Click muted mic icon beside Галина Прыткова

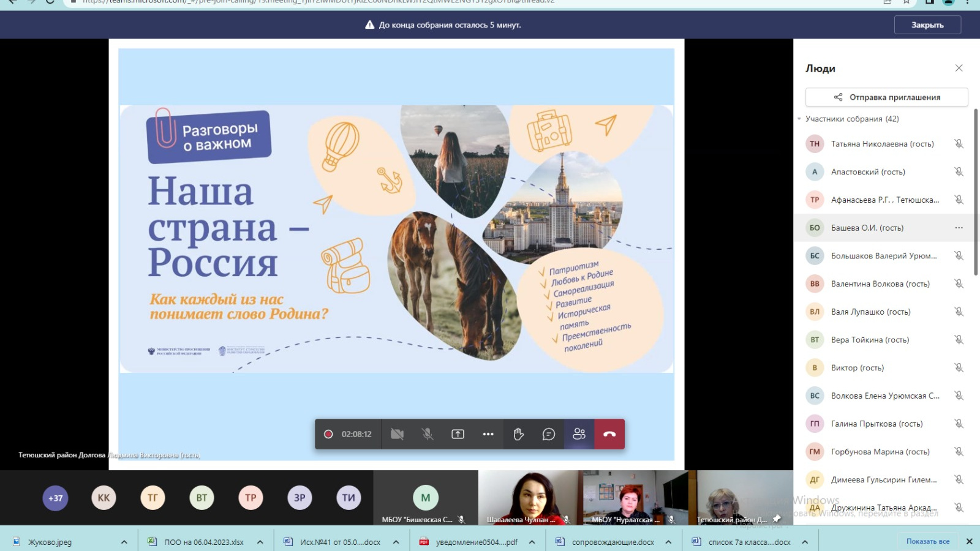pos(959,424)
